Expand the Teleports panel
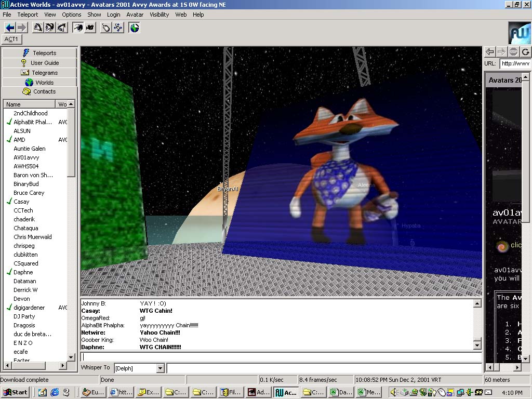Image resolution: width=532 pixels, height=399 pixels. pos(39,53)
